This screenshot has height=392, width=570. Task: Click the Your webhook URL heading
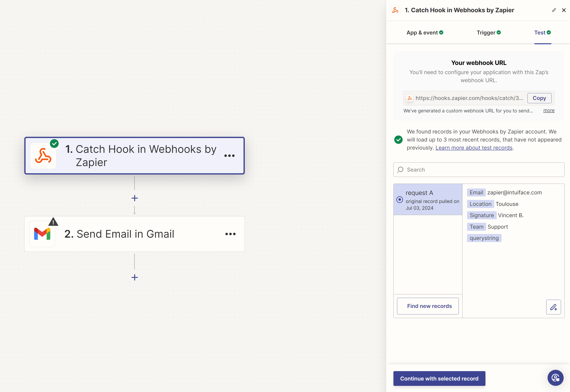[479, 63]
